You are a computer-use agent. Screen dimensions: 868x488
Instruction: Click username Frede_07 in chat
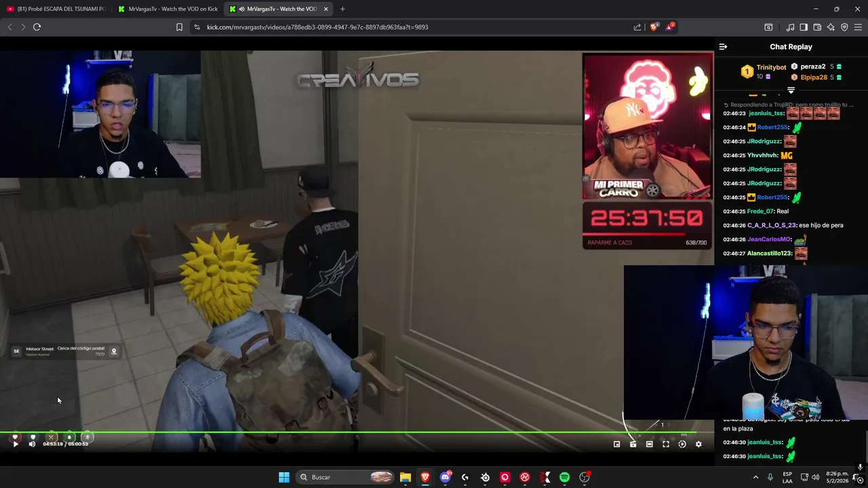760,211
